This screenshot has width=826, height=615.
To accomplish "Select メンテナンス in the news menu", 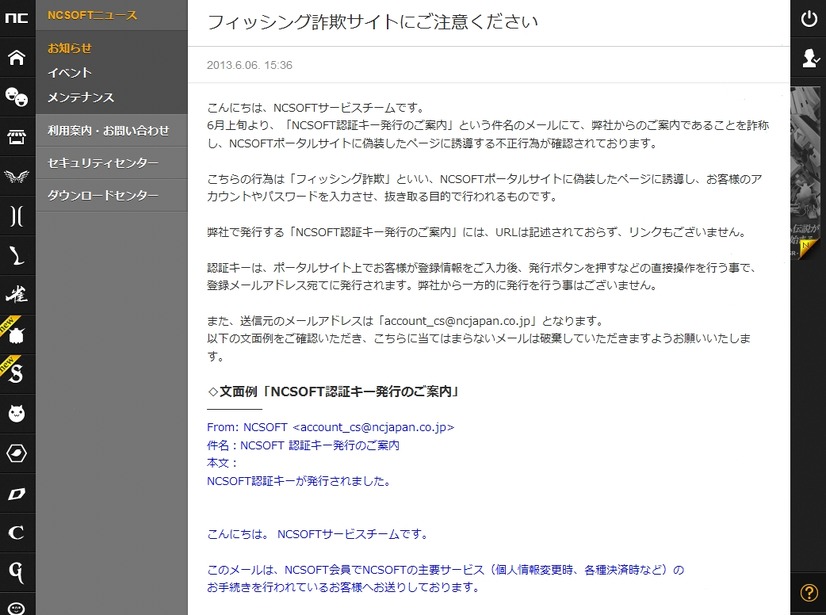I will click(81, 97).
